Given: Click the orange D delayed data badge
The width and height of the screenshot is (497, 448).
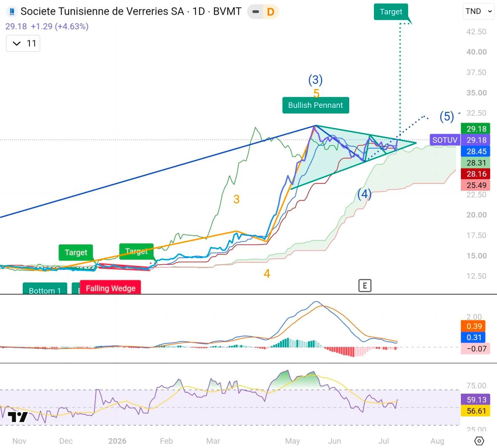Looking at the screenshot, I should tap(270, 12).
